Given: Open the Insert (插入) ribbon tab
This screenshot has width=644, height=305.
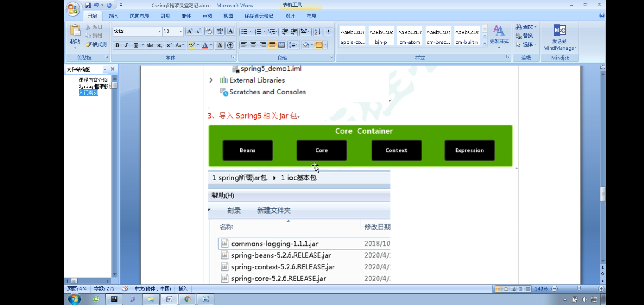Looking at the screenshot, I should point(114,16).
